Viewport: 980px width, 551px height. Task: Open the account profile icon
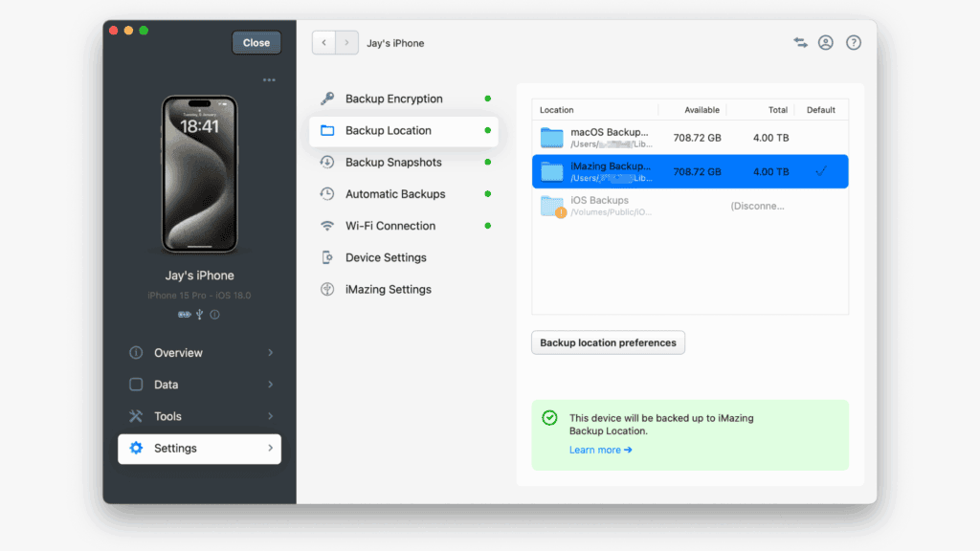826,42
